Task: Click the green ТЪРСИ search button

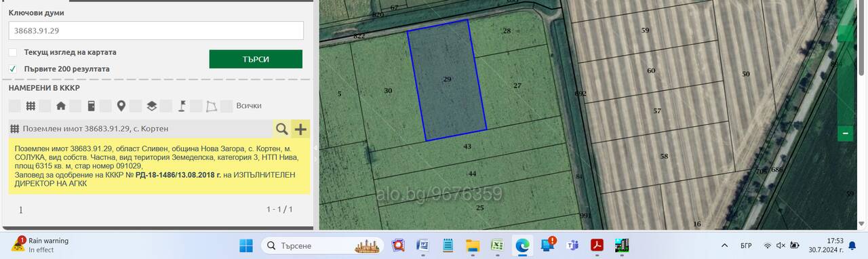Action: coord(256,59)
